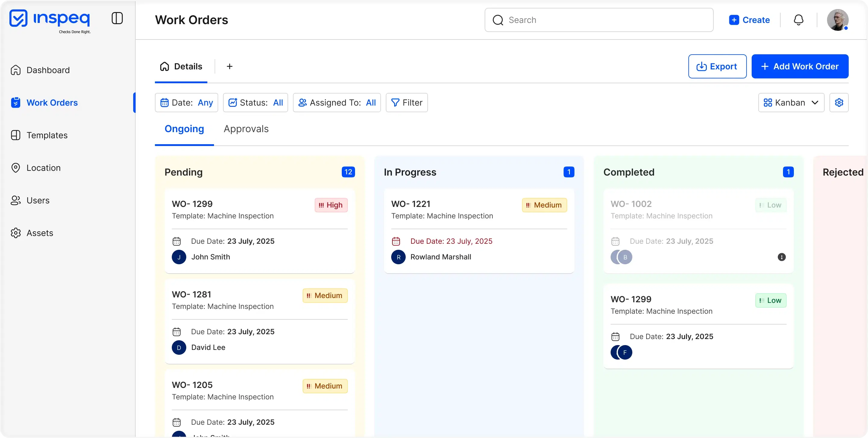Open the WO- 1002 card title

(x=631, y=204)
